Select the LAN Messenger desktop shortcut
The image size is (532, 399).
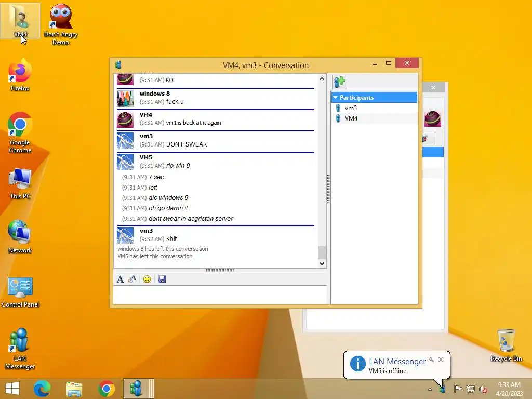pos(20,349)
